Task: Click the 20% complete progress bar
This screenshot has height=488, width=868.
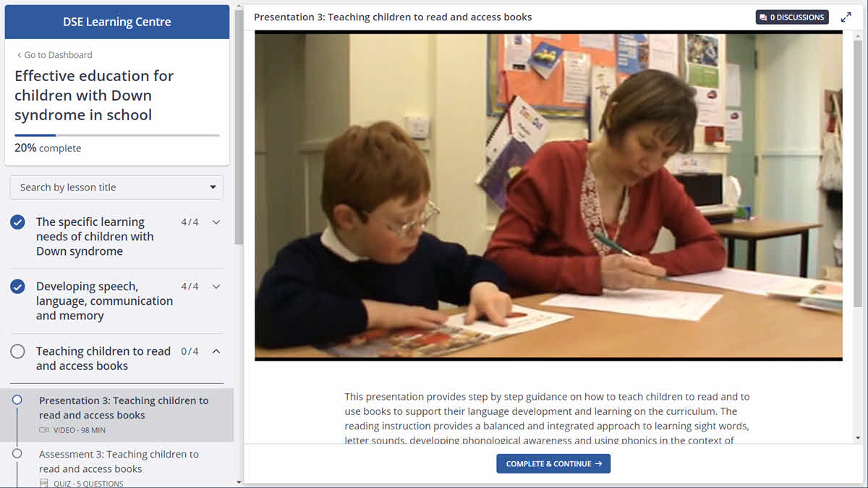Action: (117, 135)
